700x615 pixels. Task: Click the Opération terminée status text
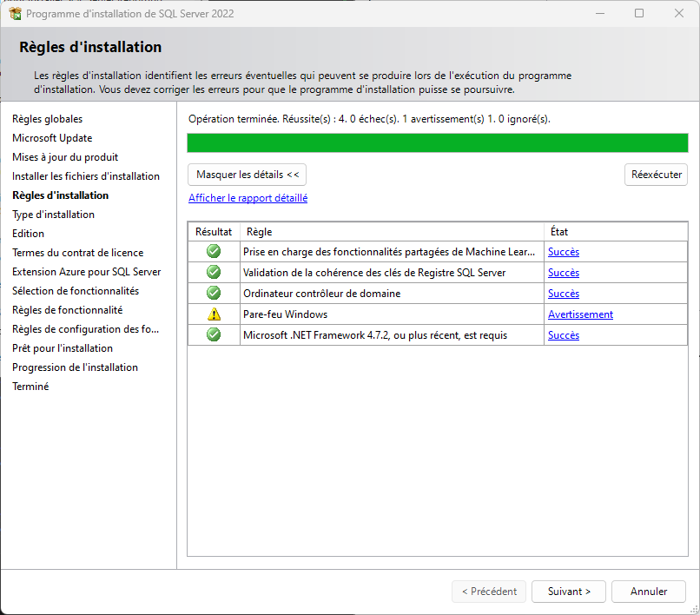point(369,119)
